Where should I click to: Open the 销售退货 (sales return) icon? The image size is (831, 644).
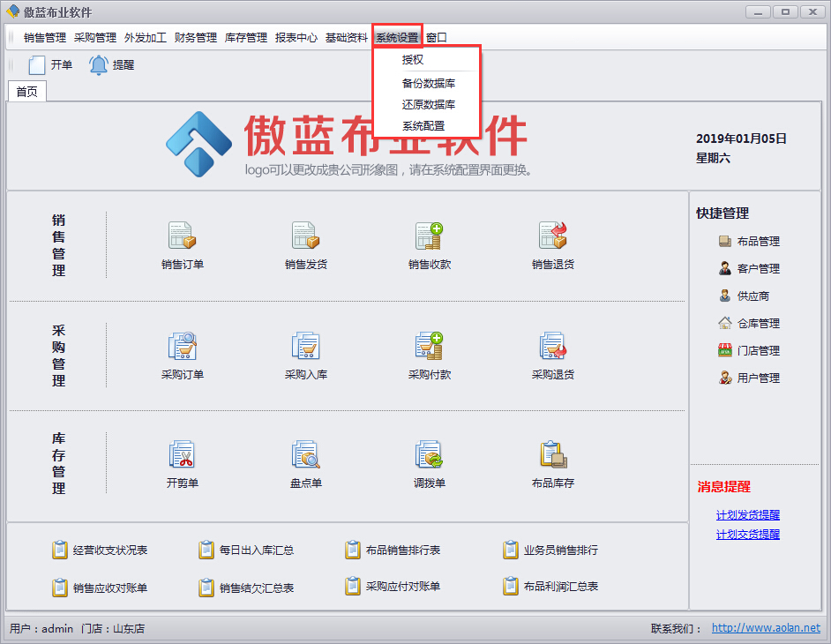[552, 244]
